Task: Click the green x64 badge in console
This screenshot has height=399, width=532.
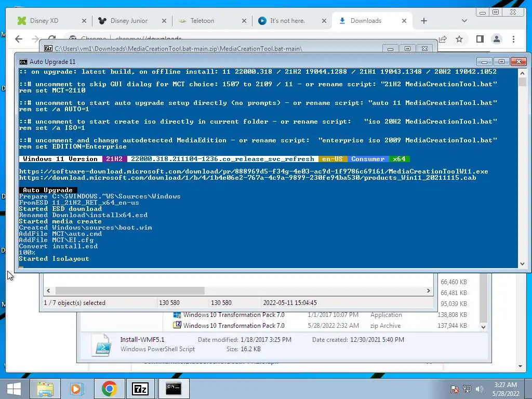Action: (x=400, y=159)
